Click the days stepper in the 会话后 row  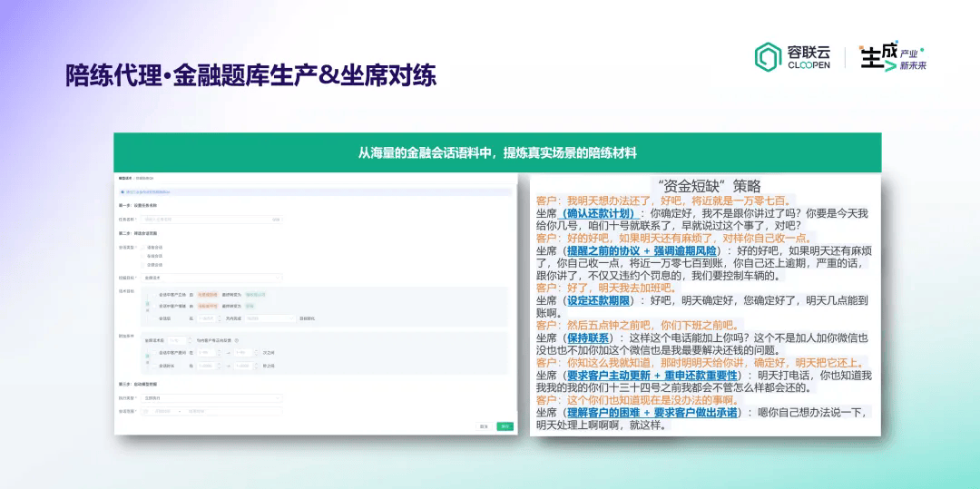[x=209, y=318]
